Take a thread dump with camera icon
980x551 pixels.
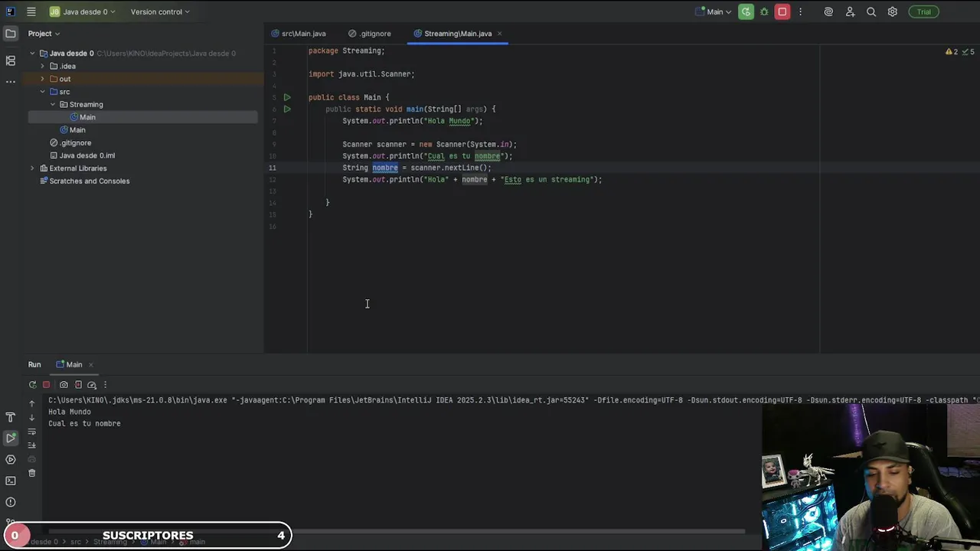click(64, 385)
